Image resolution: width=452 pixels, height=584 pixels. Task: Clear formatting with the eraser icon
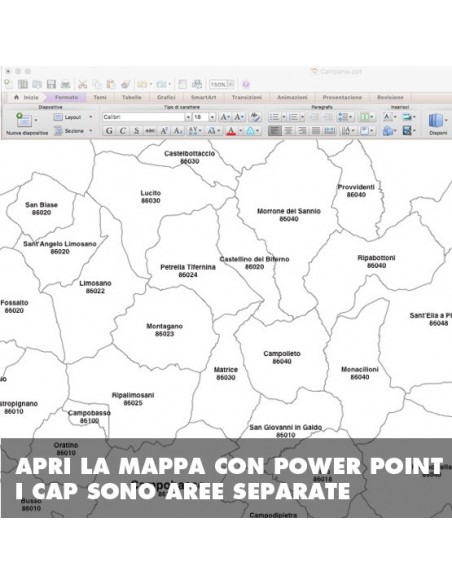[255, 117]
